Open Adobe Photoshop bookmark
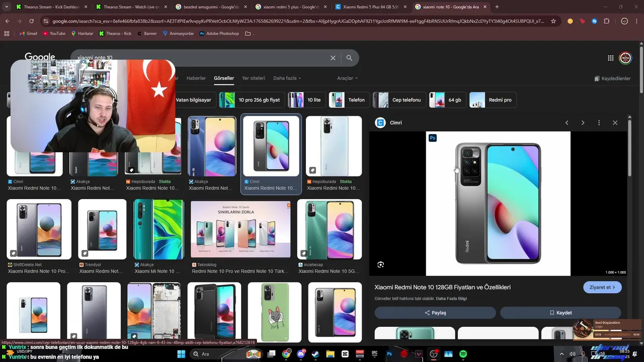The image size is (644, 362). point(219,33)
